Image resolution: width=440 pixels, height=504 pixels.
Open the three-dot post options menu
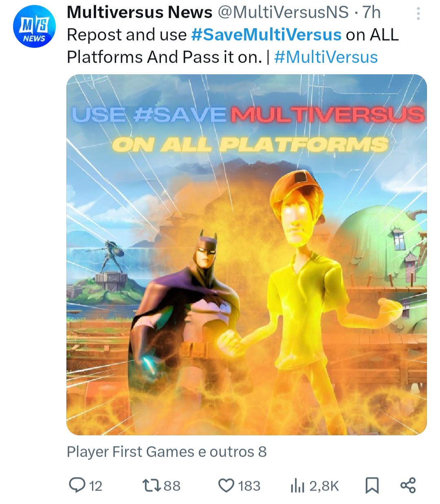pyautogui.click(x=418, y=14)
